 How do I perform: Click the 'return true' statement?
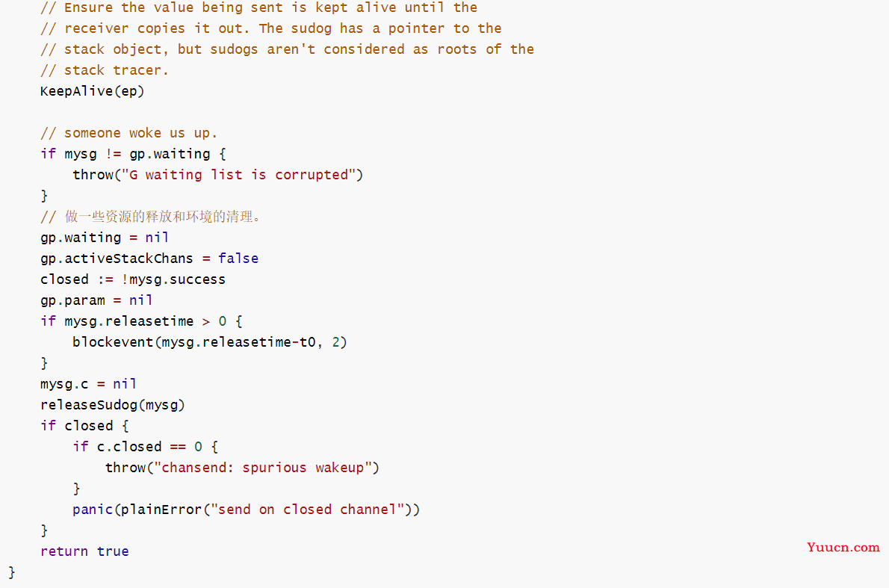84,551
